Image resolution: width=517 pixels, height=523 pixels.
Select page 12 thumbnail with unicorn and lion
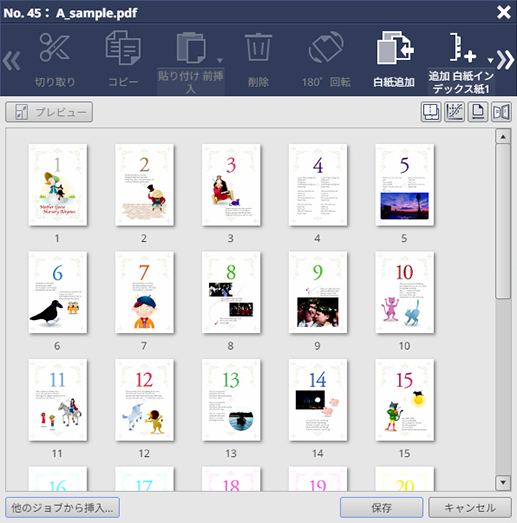coord(144,400)
